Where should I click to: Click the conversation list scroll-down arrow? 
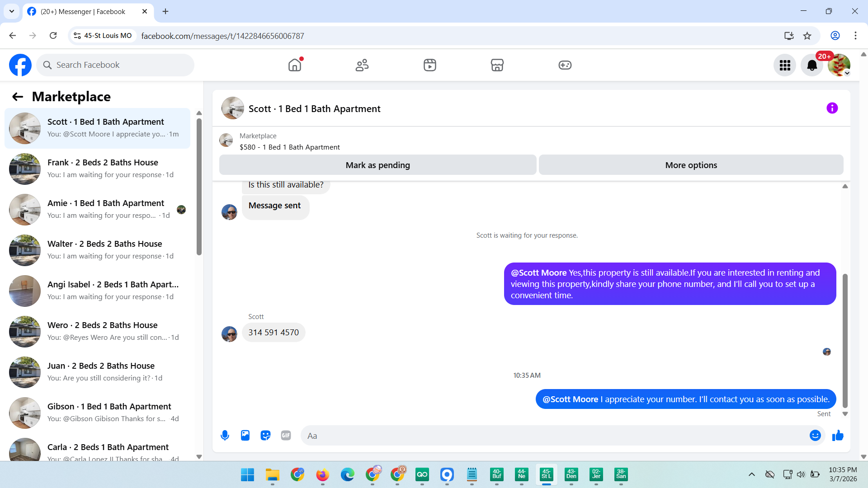point(199,457)
